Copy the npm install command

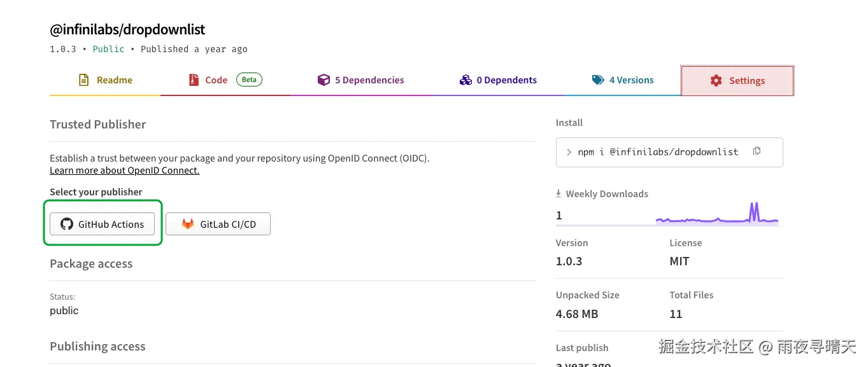pyautogui.click(x=757, y=151)
